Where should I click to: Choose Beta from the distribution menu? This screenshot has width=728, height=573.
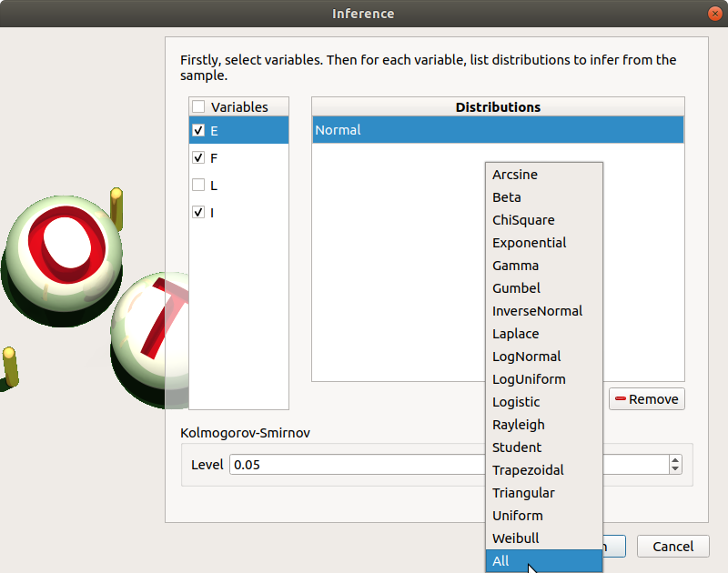(x=507, y=197)
